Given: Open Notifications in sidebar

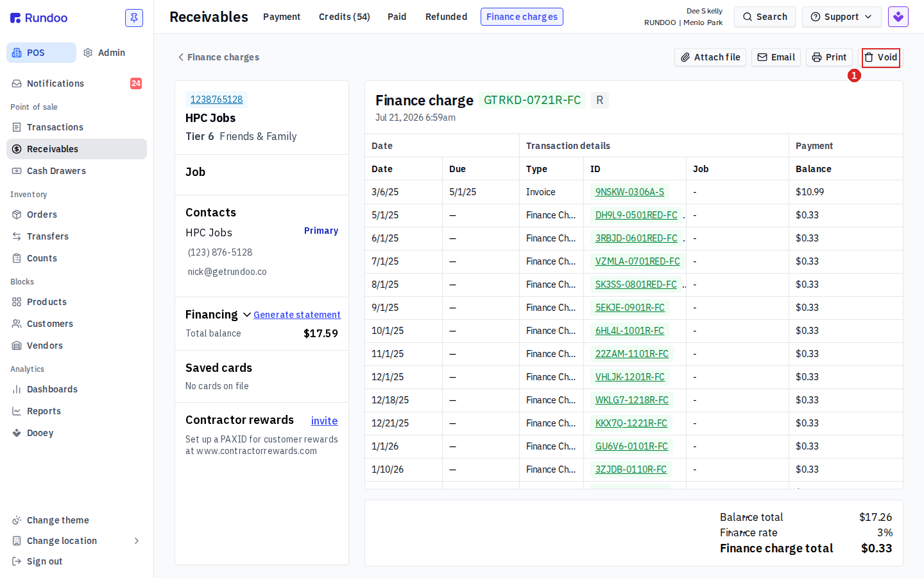Looking at the screenshot, I should click(77, 83).
